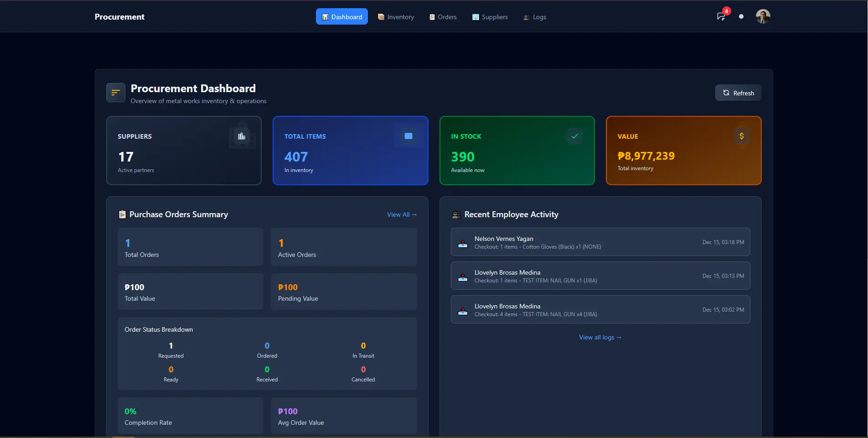The height and width of the screenshot is (438, 868).
Task: Click the clipboard icon beside Purchase Orders Summary
Action: [x=122, y=214]
